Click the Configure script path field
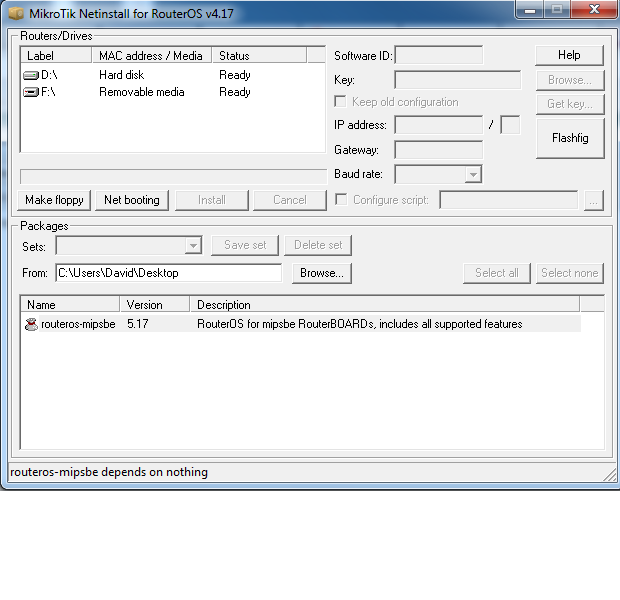620x600 pixels. [508, 200]
